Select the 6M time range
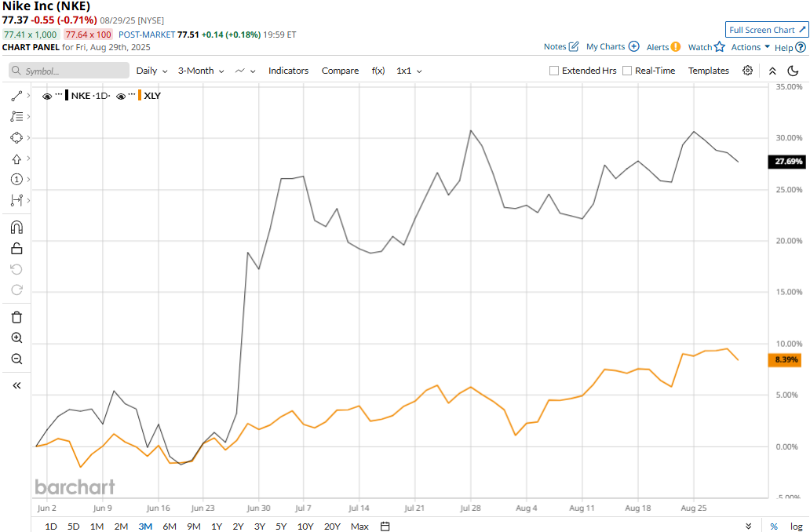Screen dimensions: 810x532 170,527
